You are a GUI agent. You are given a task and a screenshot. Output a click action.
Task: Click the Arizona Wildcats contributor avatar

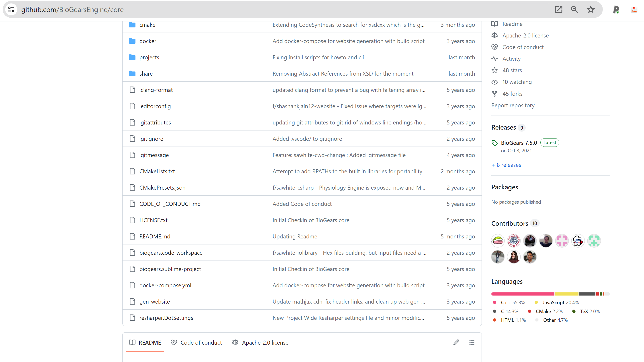point(514,241)
